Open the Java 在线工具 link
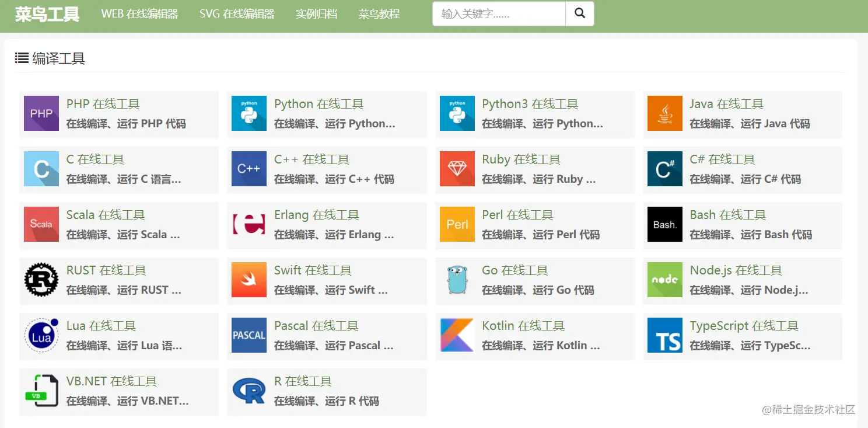 (x=727, y=104)
